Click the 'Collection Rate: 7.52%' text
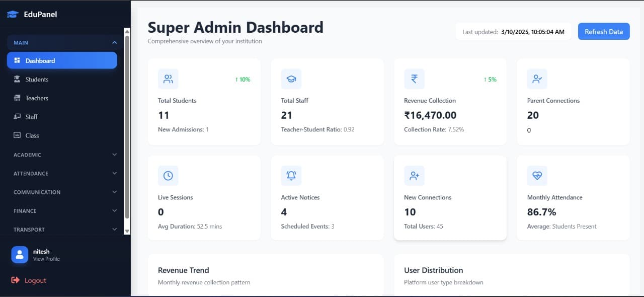The width and height of the screenshot is (644, 297). point(434,129)
